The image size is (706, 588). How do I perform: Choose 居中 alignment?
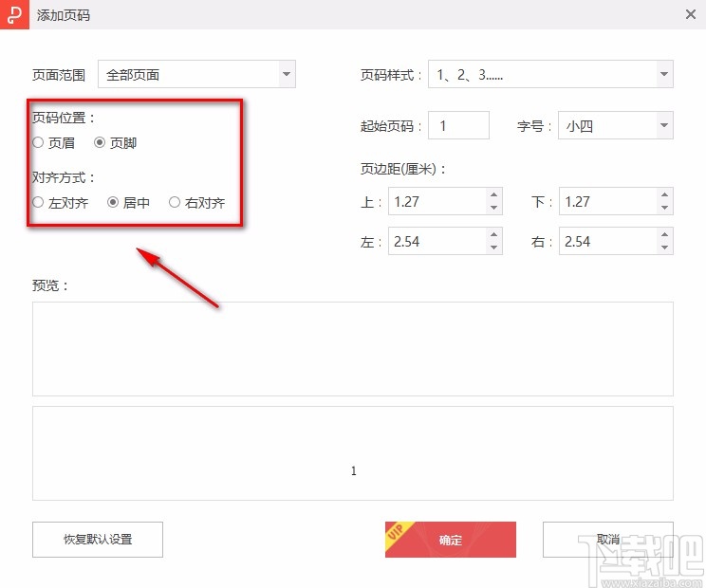click(x=113, y=202)
